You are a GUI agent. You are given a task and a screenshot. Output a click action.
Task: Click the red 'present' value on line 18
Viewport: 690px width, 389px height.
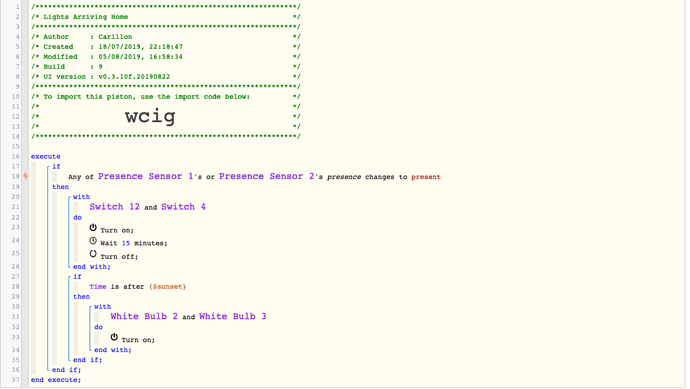(x=426, y=177)
